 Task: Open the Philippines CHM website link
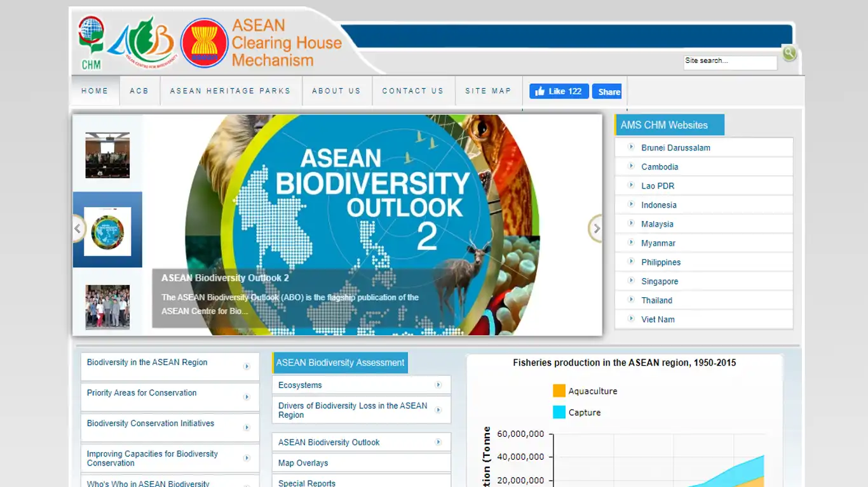pyautogui.click(x=661, y=262)
